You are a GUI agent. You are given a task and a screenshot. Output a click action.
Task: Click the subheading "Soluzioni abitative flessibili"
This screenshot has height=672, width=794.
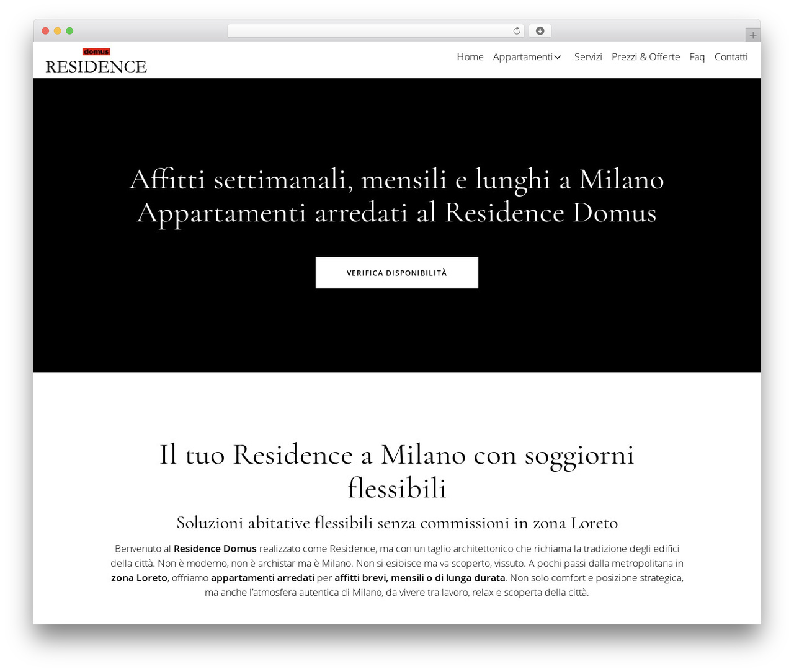[x=275, y=523]
